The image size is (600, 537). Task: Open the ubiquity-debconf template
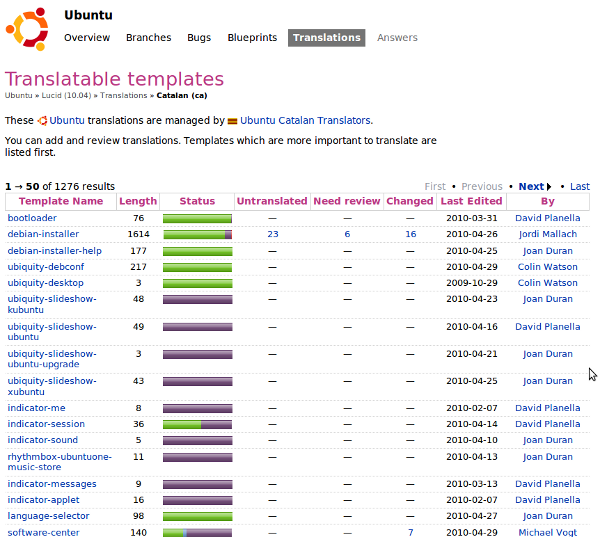click(x=46, y=267)
